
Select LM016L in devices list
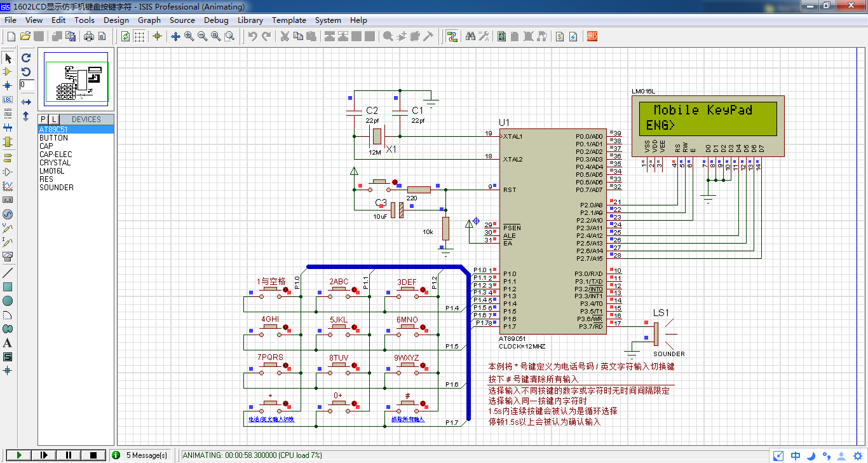tap(76, 170)
